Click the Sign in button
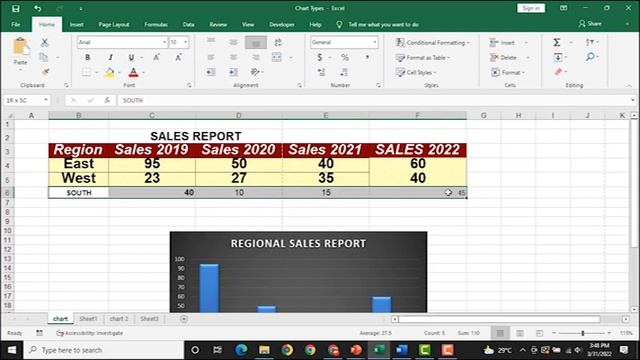This screenshot has width=640, height=360. pyautogui.click(x=531, y=8)
